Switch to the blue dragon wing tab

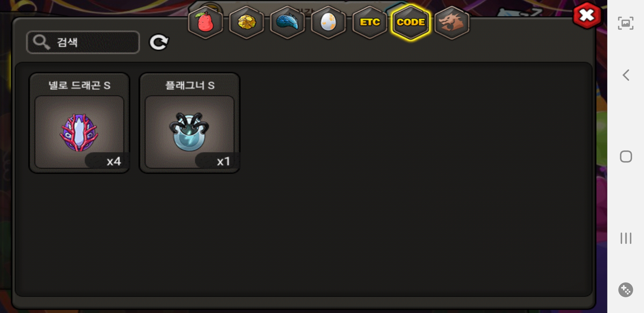pyautogui.click(x=287, y=22)
